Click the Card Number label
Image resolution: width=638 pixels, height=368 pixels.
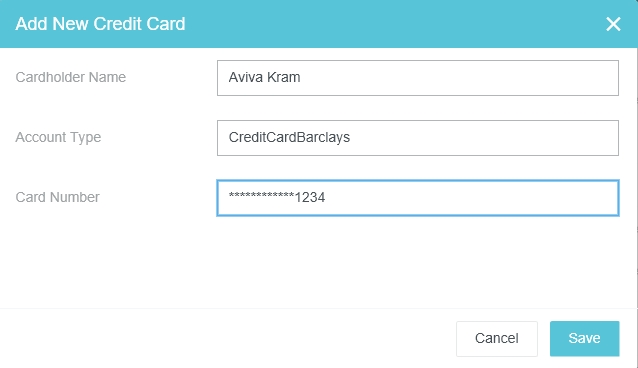point(57,197)
